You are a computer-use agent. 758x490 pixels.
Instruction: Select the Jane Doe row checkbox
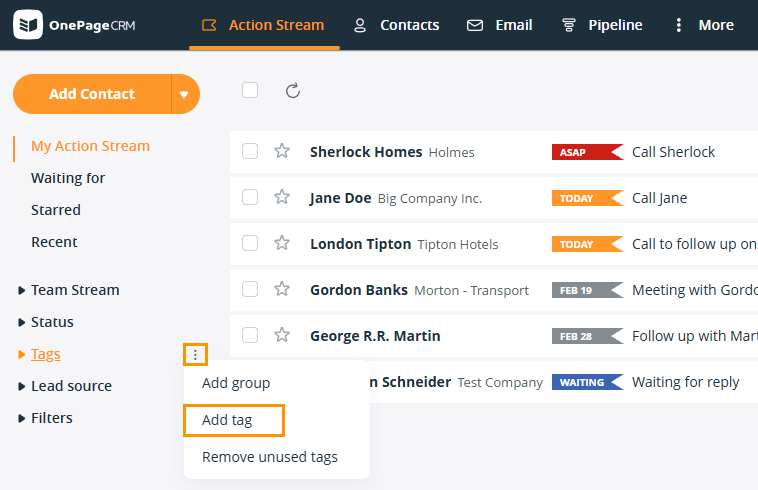250,197
